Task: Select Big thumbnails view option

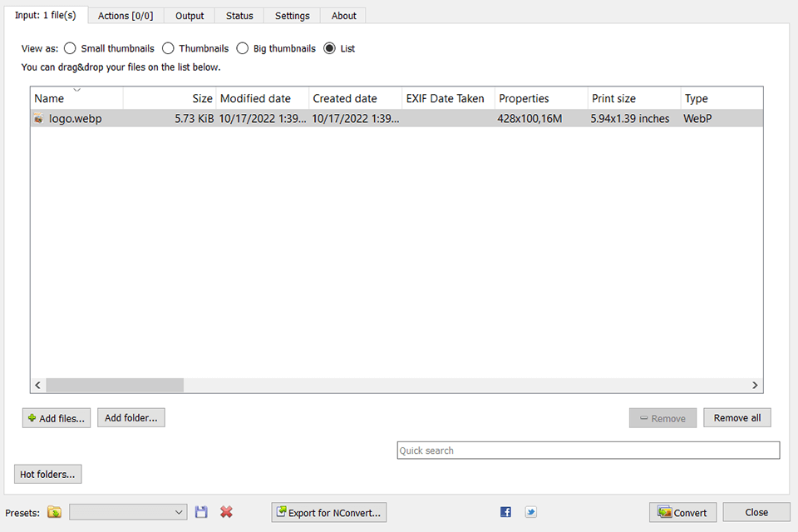Action: tap(242, 48)
